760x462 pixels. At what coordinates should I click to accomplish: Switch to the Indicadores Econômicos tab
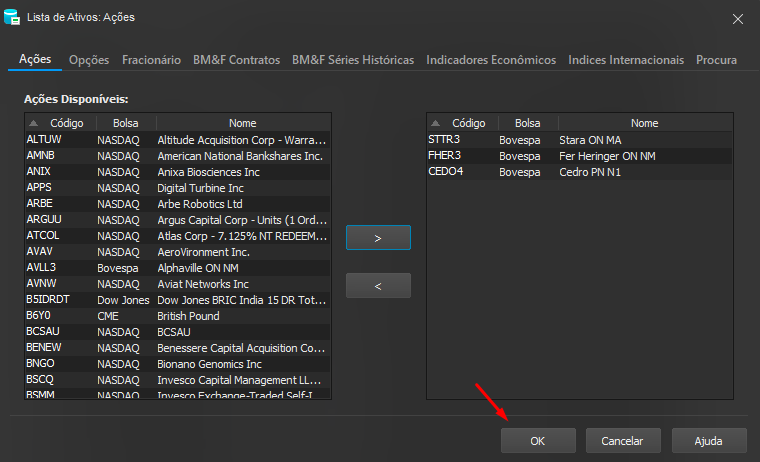pyautogui.click(x=491, y=60)
